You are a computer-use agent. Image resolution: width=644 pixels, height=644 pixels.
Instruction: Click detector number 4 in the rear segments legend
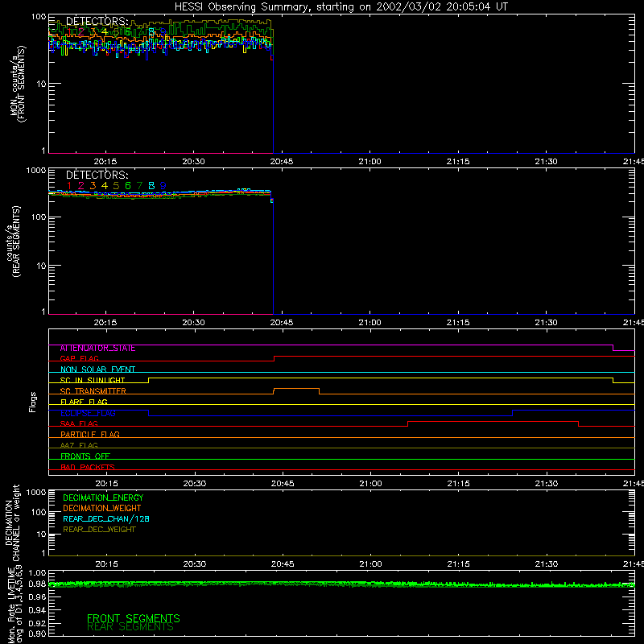pyautogui.click(x=105, y=186)
